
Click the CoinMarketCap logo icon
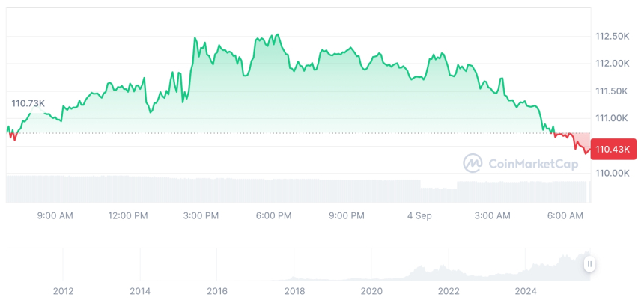pos(473,163)
